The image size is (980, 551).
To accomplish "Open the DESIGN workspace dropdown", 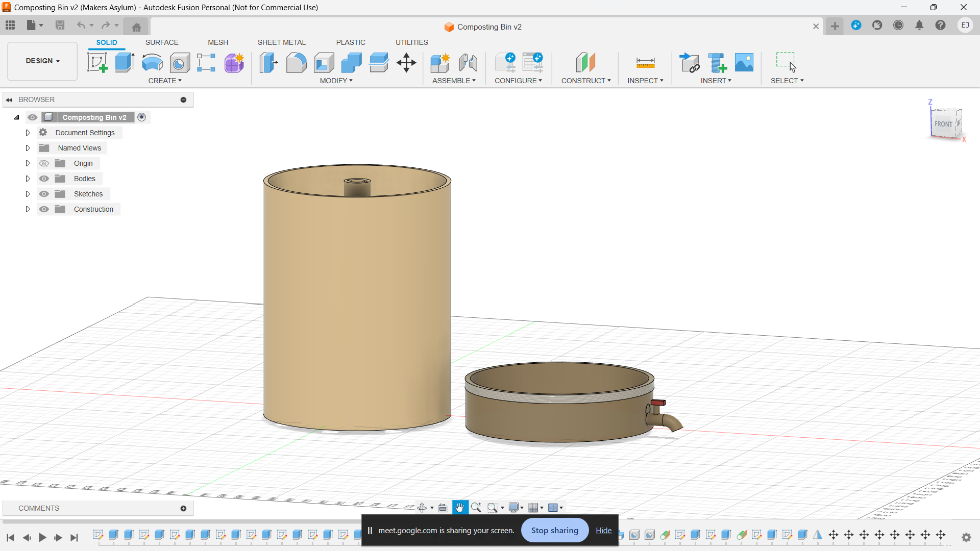I will coord(42,61).
